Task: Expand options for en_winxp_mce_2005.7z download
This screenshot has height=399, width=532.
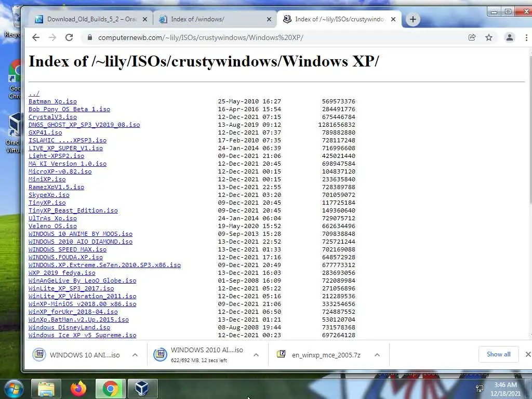Action: (377, 355)
